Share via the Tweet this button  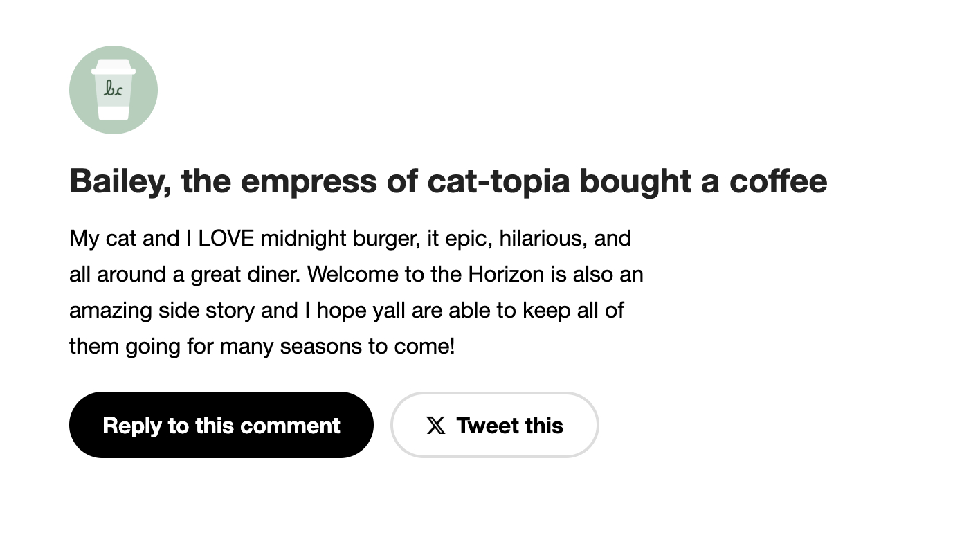(494, 425)
